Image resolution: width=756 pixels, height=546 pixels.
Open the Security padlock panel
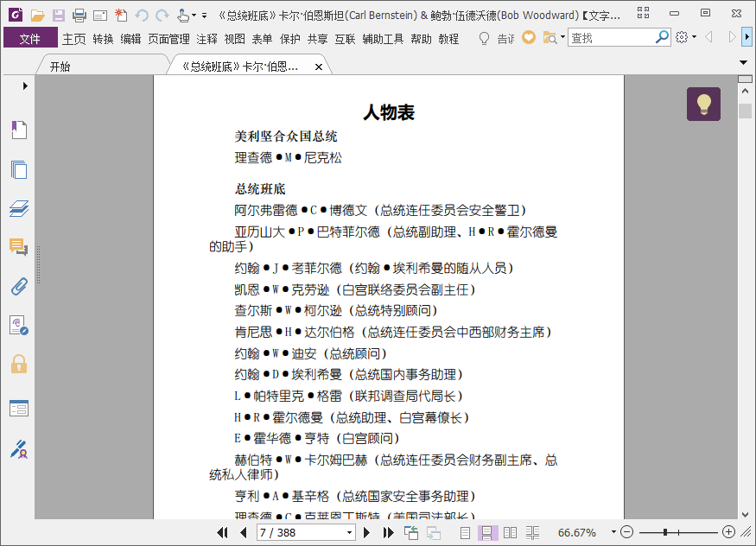tap(19, 365)
